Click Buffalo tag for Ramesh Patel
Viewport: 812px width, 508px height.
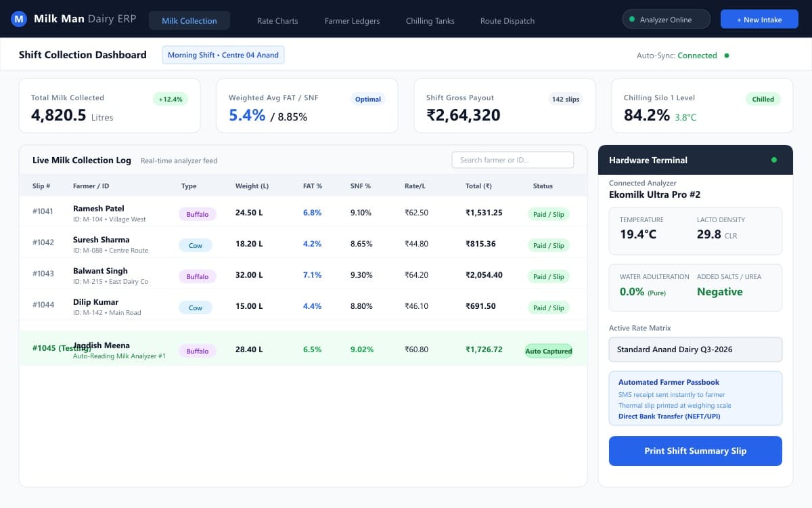click(x=198, y=214)
